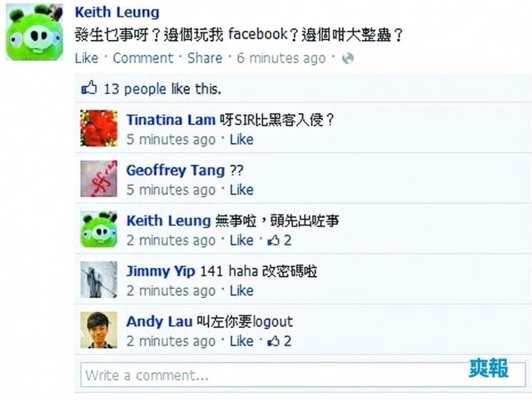Click Comment link under the post
Viewport: 532px width, 401px height.
click(143, 58)
